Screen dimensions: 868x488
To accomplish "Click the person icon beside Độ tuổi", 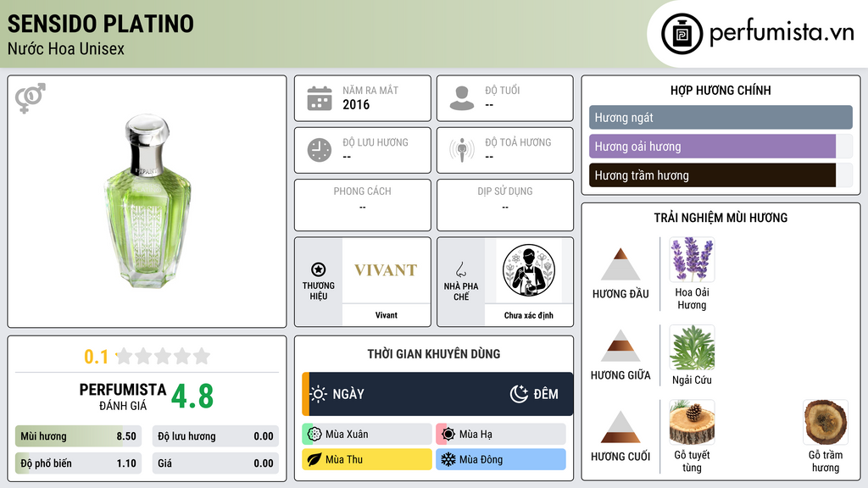I will point(462,98).
